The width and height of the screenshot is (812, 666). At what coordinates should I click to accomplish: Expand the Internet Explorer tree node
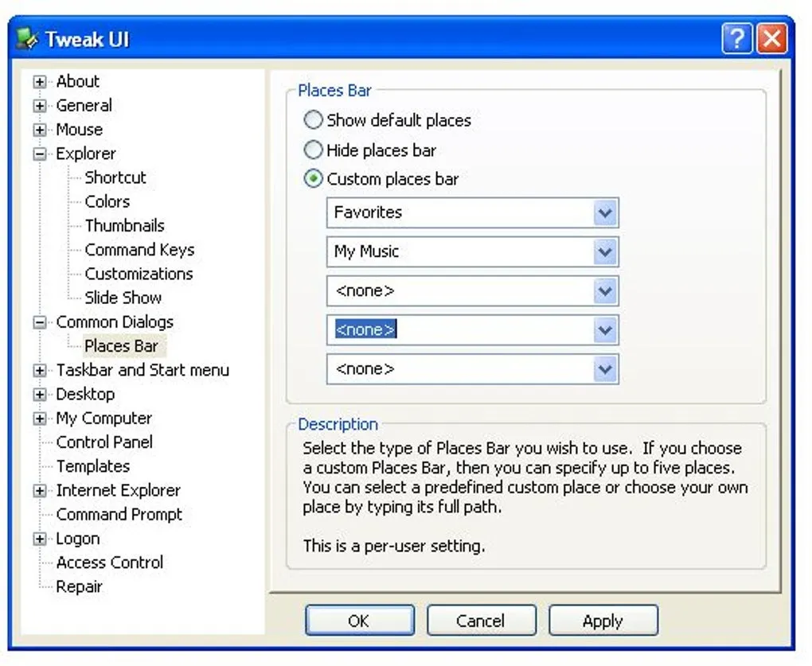(x=39, y=491)
